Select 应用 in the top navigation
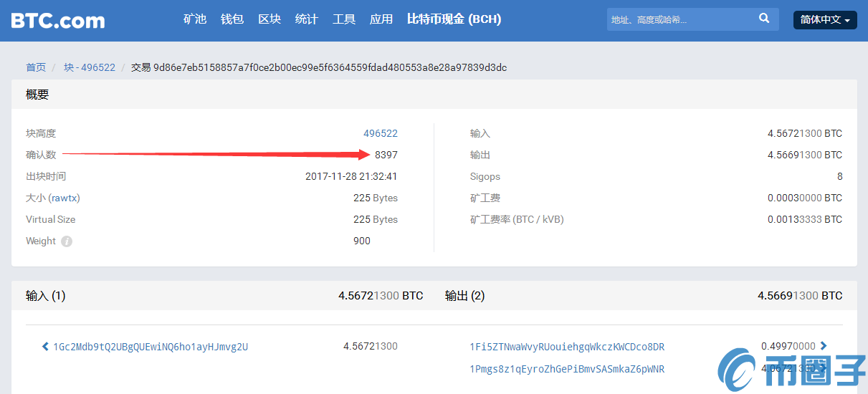 381,19
